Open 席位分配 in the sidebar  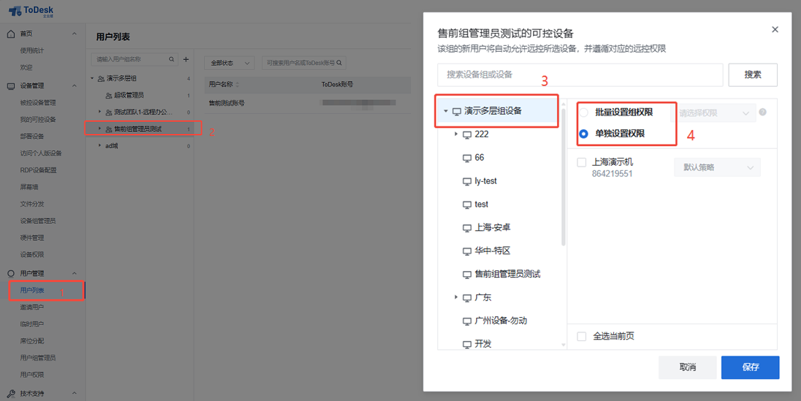(32, 341)
